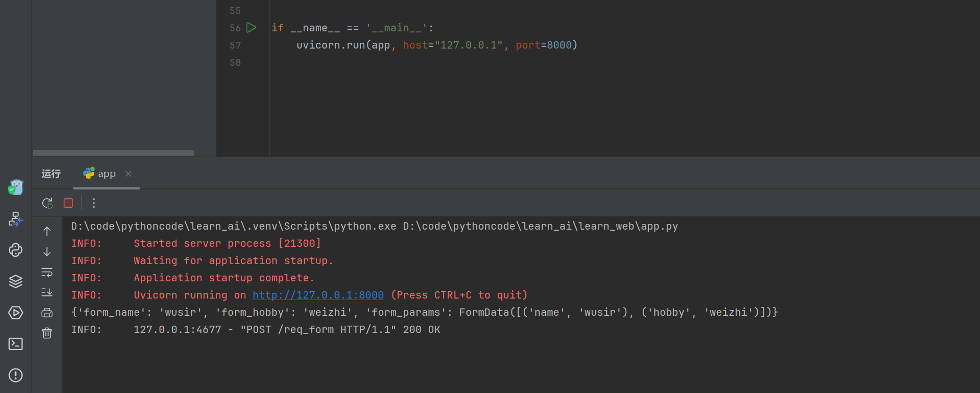Click the green run gutter arrow on line 56
The height and width of the screenshot is (393, 980).
click(251, 28)
